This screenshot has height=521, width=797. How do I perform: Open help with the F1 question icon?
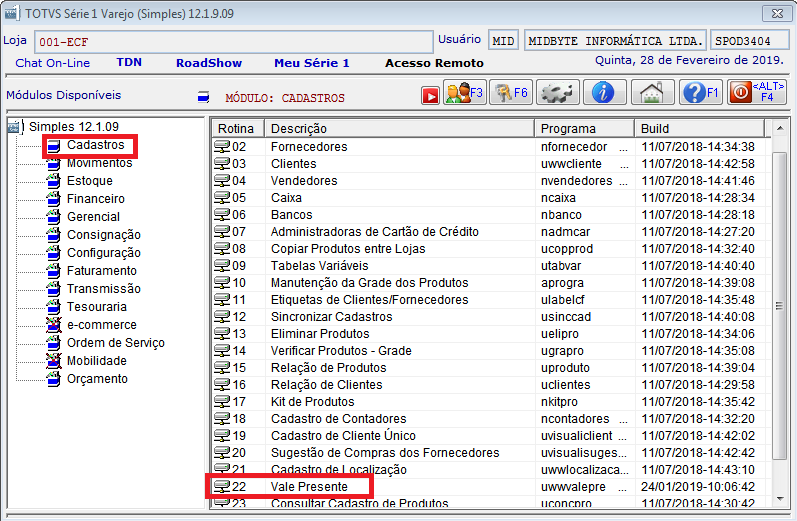pos(701,93)
